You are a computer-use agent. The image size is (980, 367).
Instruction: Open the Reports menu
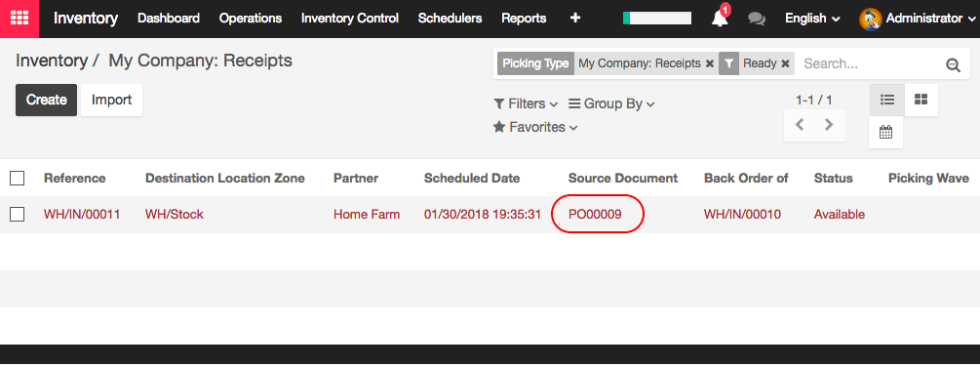pos(524,19)
